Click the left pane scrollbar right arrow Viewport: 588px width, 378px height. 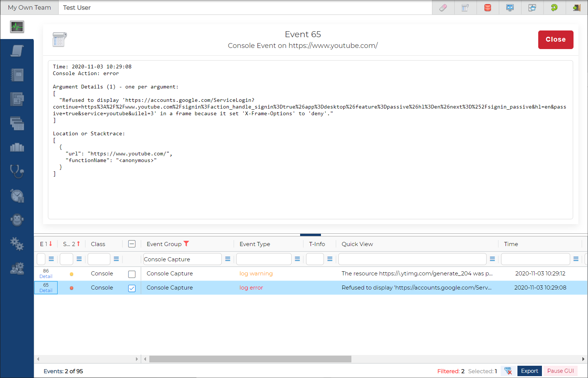coord(136,359)
